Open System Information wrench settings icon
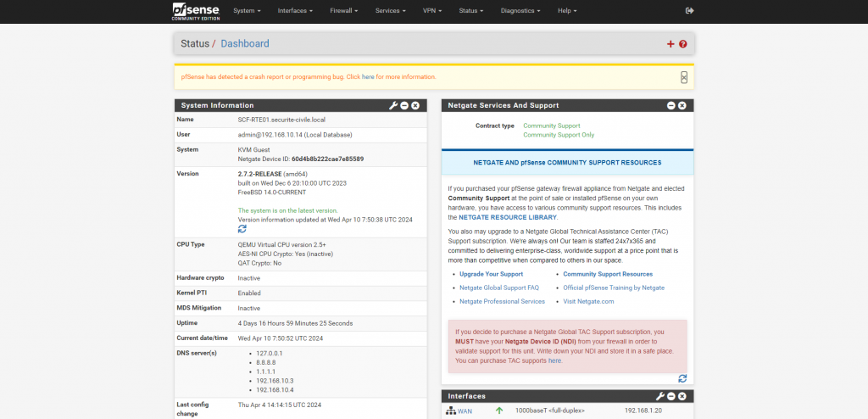Viewport: 868px width, 419px height. click(393, 105)
